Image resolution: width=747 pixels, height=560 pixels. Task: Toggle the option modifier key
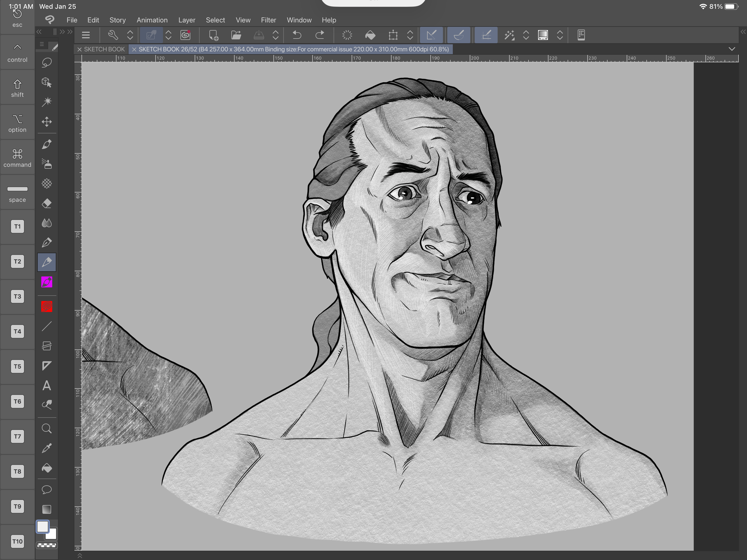[x=17, y=123]
